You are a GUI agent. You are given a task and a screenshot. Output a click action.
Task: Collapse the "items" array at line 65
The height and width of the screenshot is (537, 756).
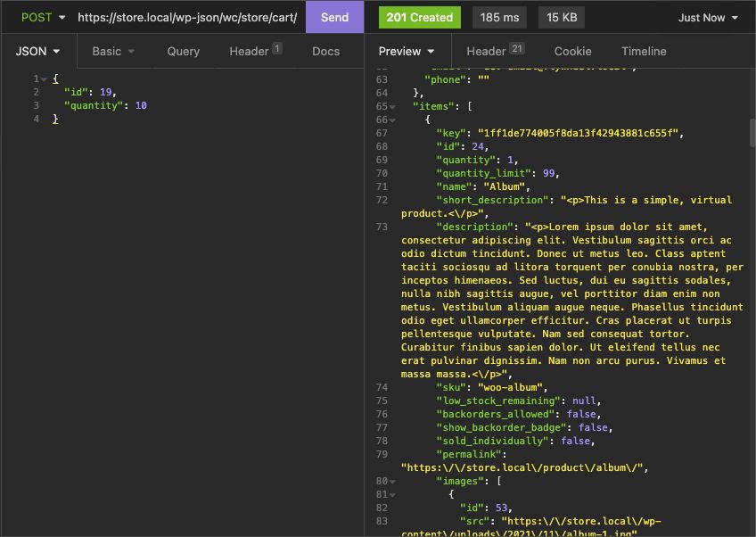pos(394,106)
